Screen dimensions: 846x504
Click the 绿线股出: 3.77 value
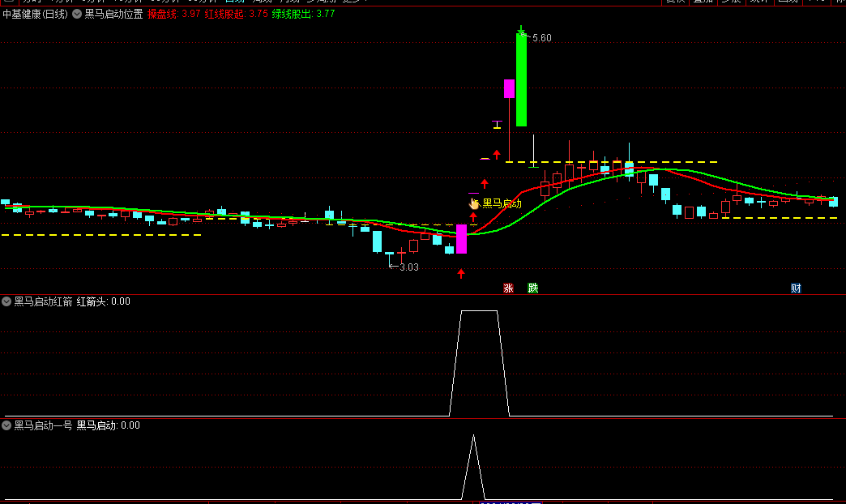click(303, 14)
